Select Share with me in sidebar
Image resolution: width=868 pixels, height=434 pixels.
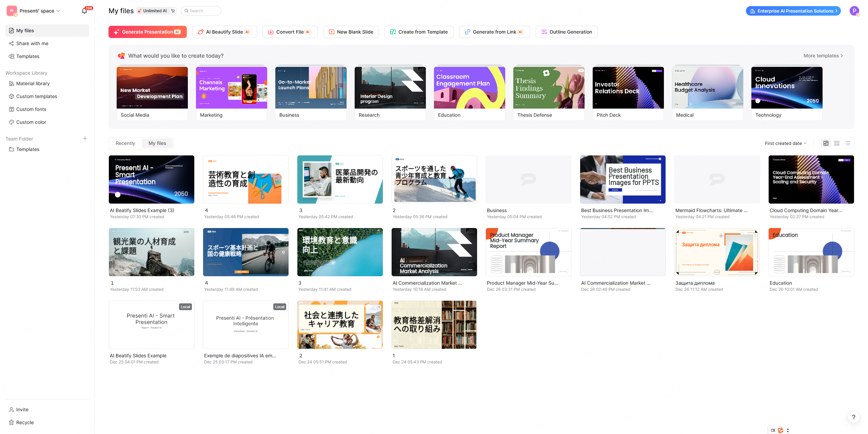tap(32, 43)
